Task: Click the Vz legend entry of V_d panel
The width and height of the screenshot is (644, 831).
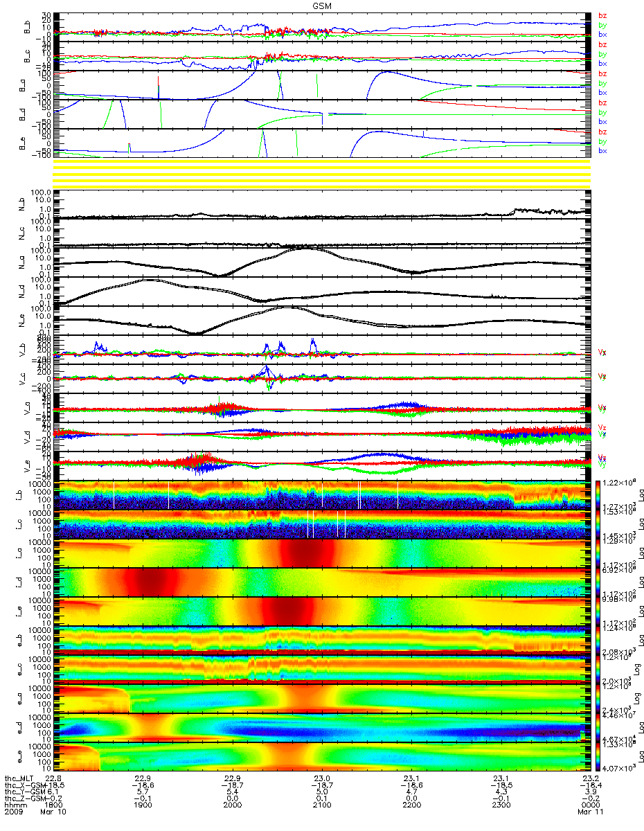Action: pyautogui.click(x=602, y=428)
